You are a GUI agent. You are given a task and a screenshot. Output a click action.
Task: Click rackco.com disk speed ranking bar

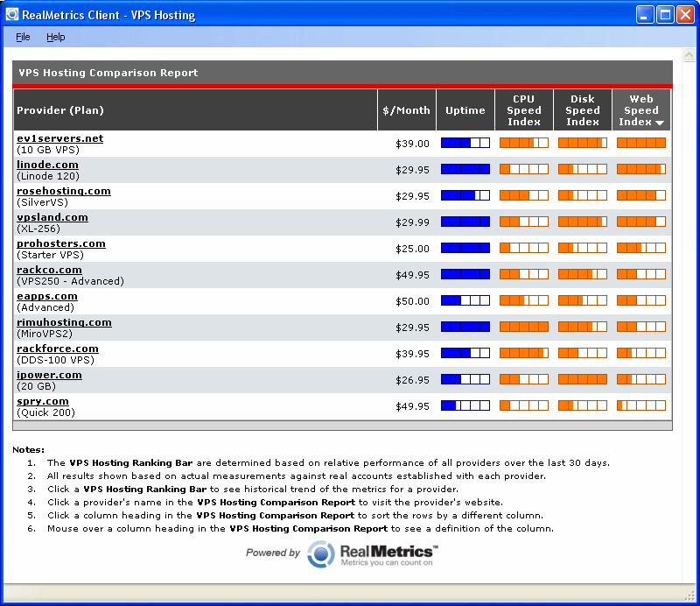click(x=582, y=274)
